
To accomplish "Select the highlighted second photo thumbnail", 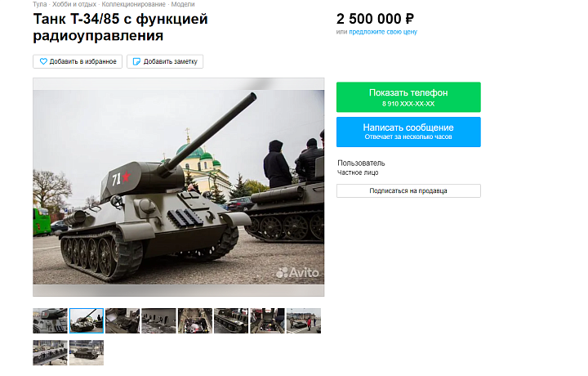I will [x=87, y=321].
